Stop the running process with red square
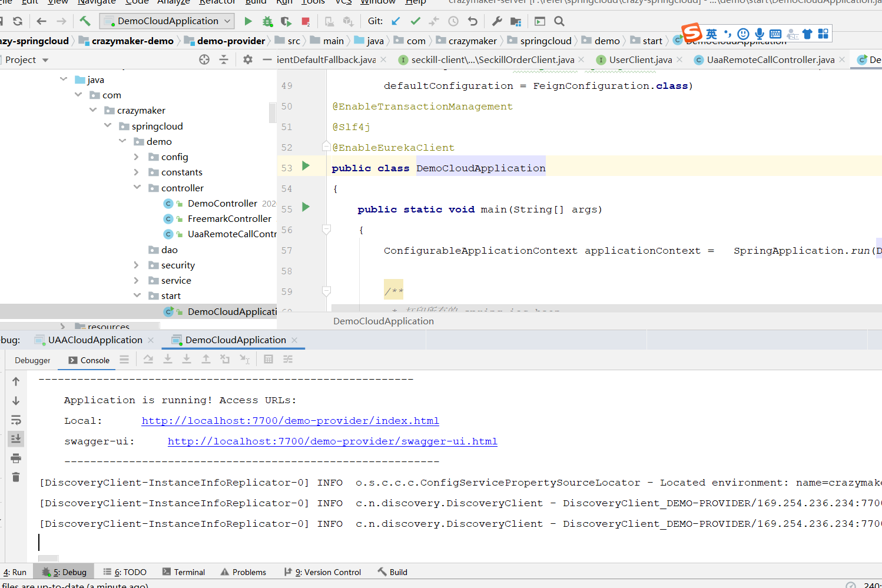The height and width of the screenshot is (588, 882). [306, 21]
